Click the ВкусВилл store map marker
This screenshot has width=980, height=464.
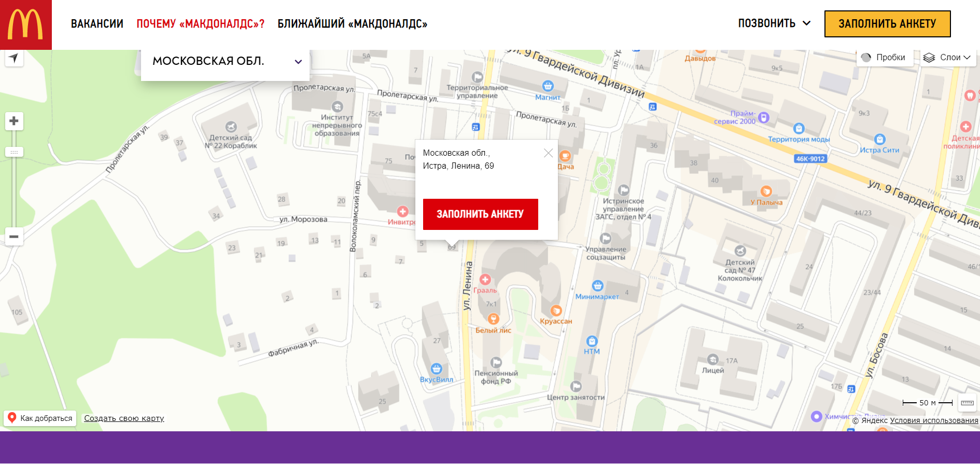point(437,369)
